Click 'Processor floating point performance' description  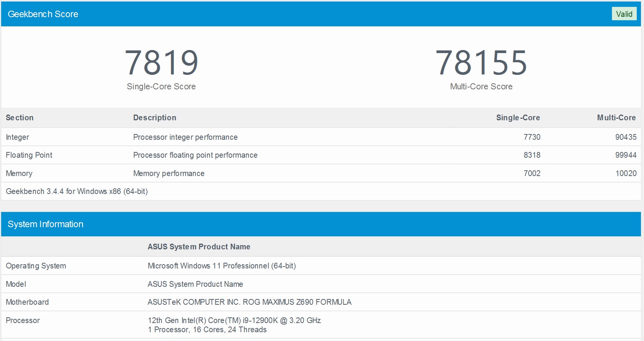tap(195, 155)
